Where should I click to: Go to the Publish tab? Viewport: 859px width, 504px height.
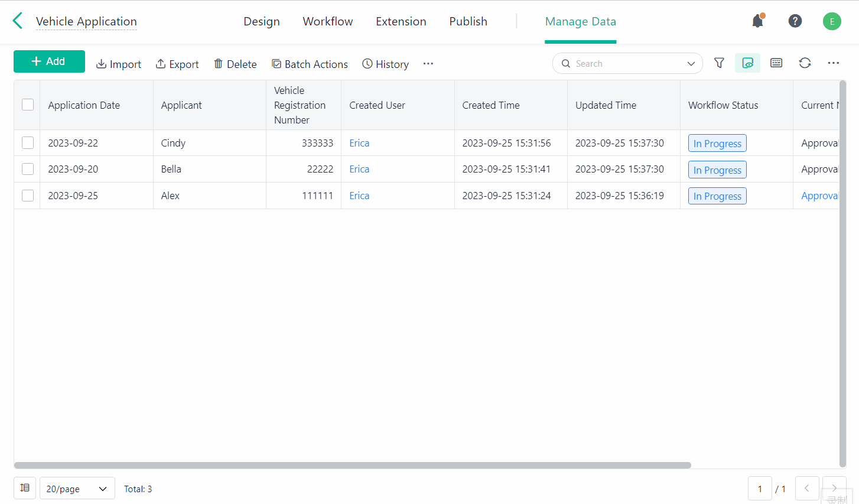pos(468,22)
